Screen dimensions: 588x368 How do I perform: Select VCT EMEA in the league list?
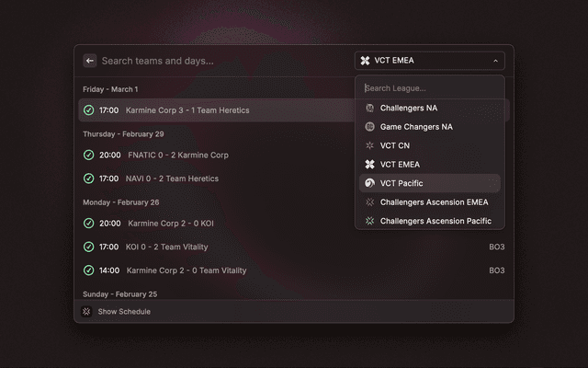click(400, 165)
